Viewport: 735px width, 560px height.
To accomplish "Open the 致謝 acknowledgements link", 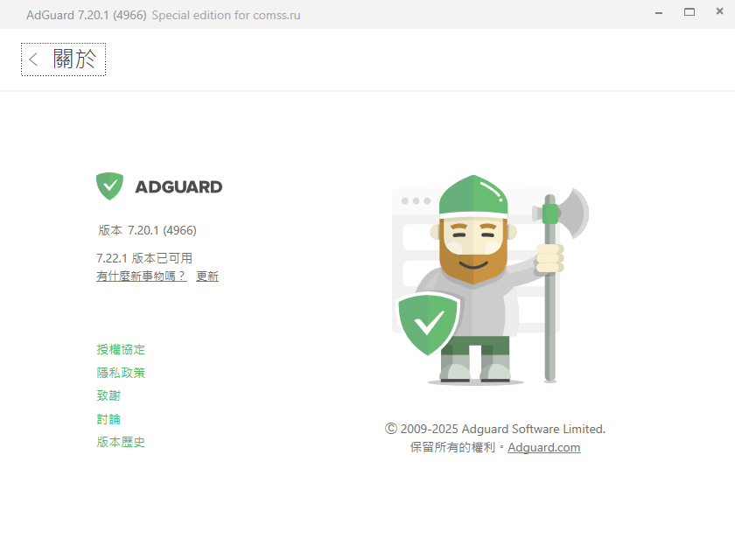I will pyautogui.click(x=108, y=395).
